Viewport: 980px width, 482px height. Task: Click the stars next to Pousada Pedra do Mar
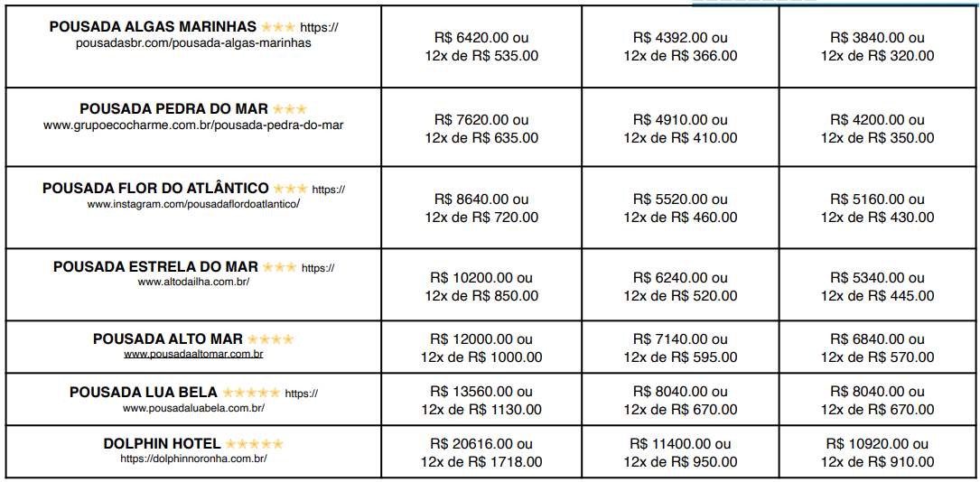tap(289, 109)
